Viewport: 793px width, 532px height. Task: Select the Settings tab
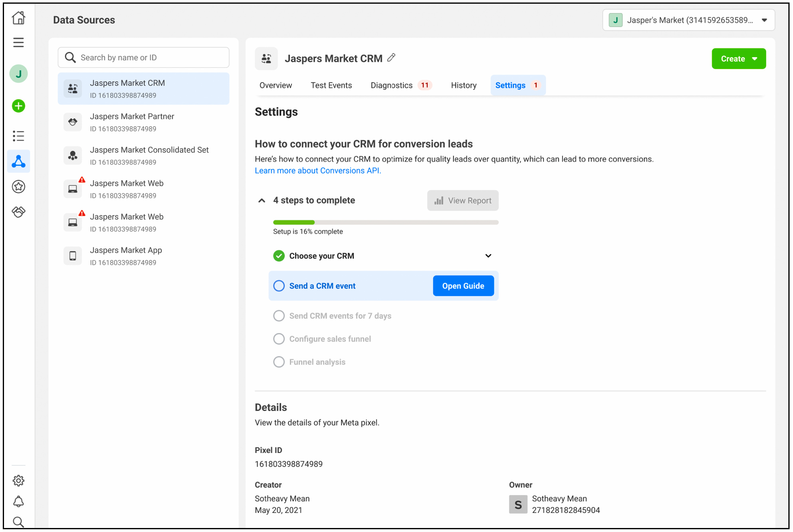(x=518, y=85)
